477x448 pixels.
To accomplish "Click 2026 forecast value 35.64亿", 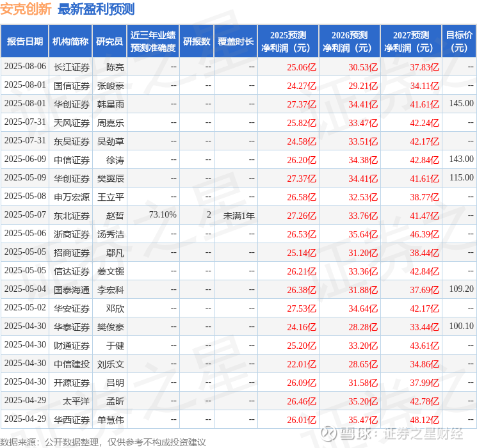I will tap(363, 234).
